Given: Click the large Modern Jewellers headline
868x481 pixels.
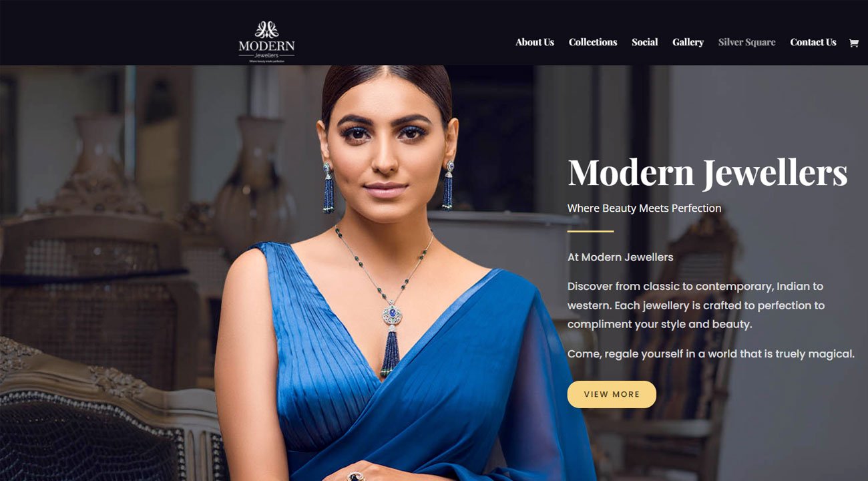Looking at the screenshot, I should pyautogui.click(x=708, y=172).
